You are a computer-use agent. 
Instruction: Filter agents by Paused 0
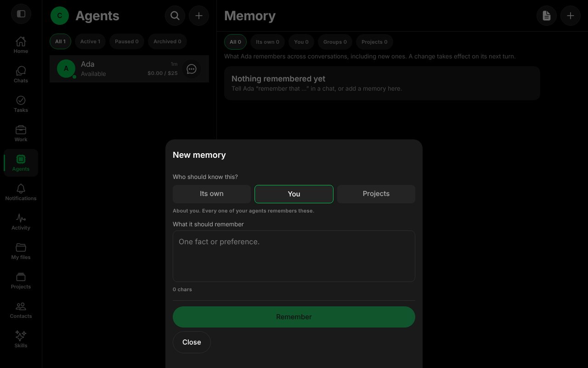coord(127,41)
